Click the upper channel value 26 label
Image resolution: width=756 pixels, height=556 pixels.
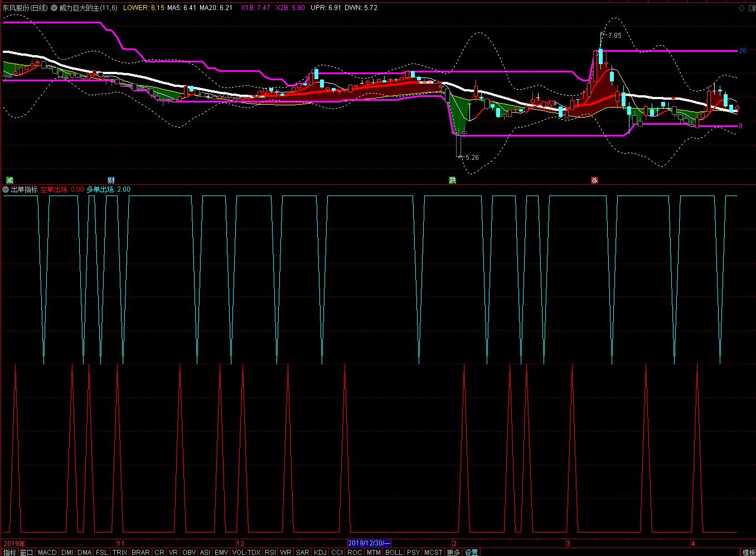[x=742, y=51]
